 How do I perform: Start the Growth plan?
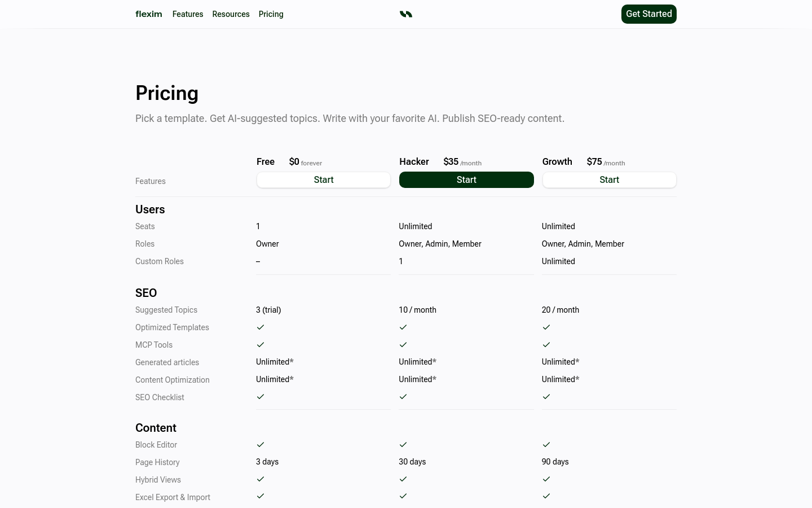click(610, 180)
